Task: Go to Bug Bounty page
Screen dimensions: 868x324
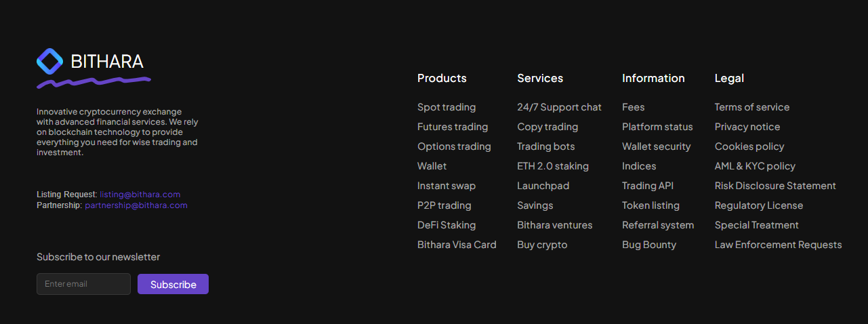Action: click(649, 245)
